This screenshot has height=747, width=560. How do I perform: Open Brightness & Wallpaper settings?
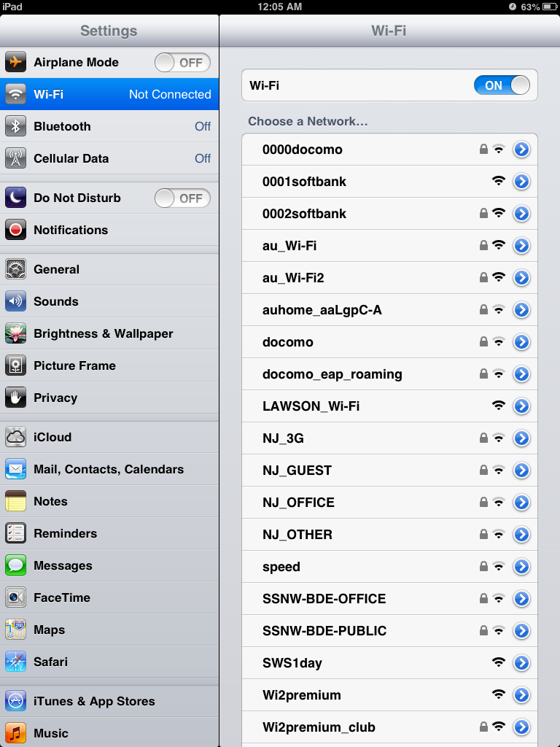[109, 333]
